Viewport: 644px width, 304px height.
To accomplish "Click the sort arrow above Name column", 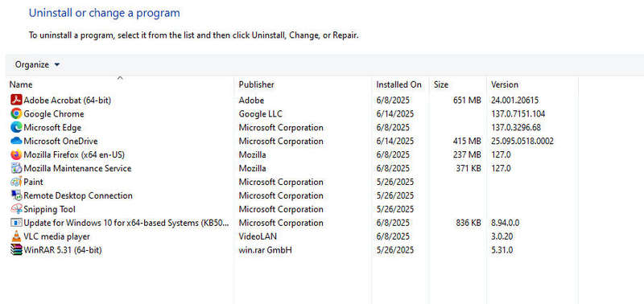I will coord(120,77).
